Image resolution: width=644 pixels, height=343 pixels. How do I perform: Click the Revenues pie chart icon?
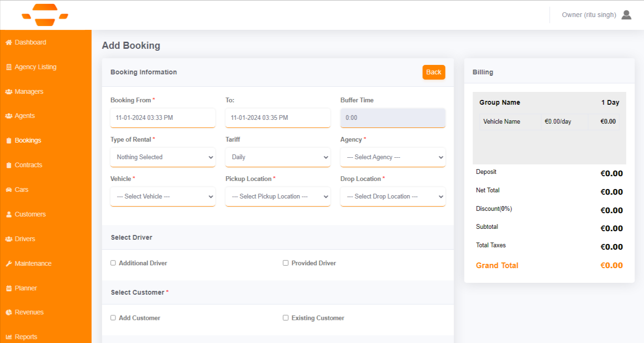(9, 313)
